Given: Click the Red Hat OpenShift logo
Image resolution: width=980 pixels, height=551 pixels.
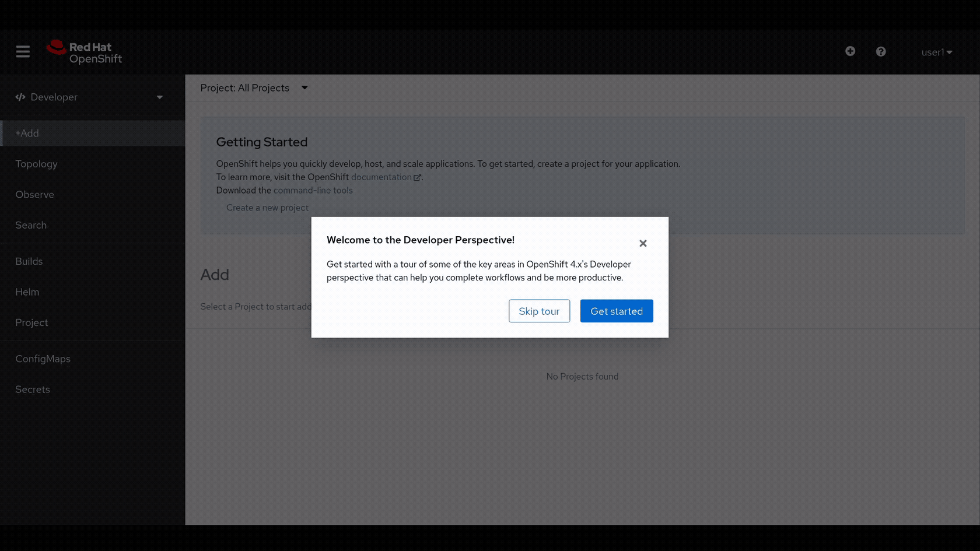Looking at the screenshot, I should (x=85, y=52).
